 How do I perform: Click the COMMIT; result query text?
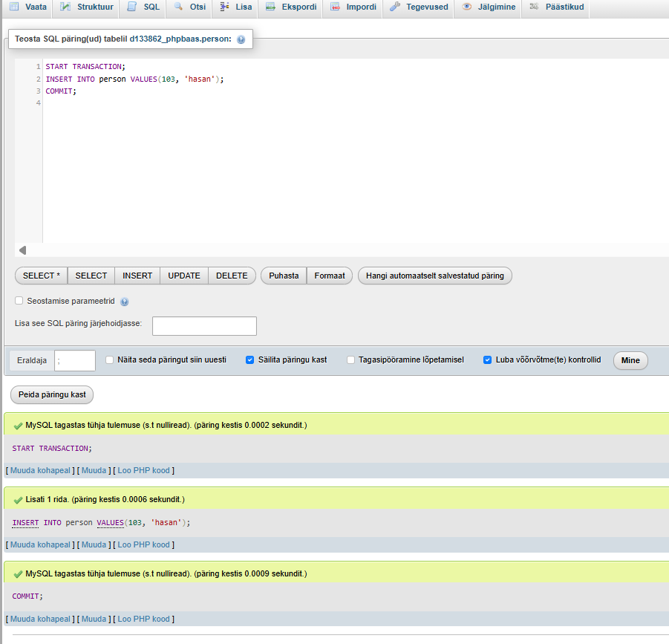[x=27, y=596]
